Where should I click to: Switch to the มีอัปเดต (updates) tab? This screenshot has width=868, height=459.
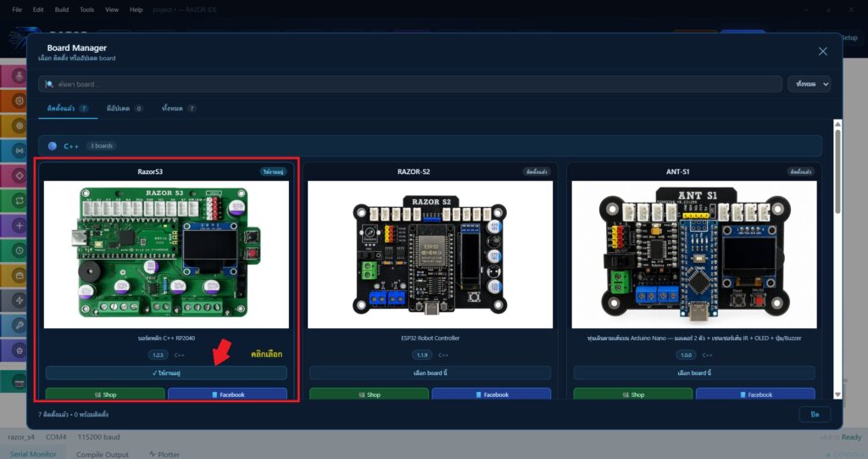(x=125, y=108)
